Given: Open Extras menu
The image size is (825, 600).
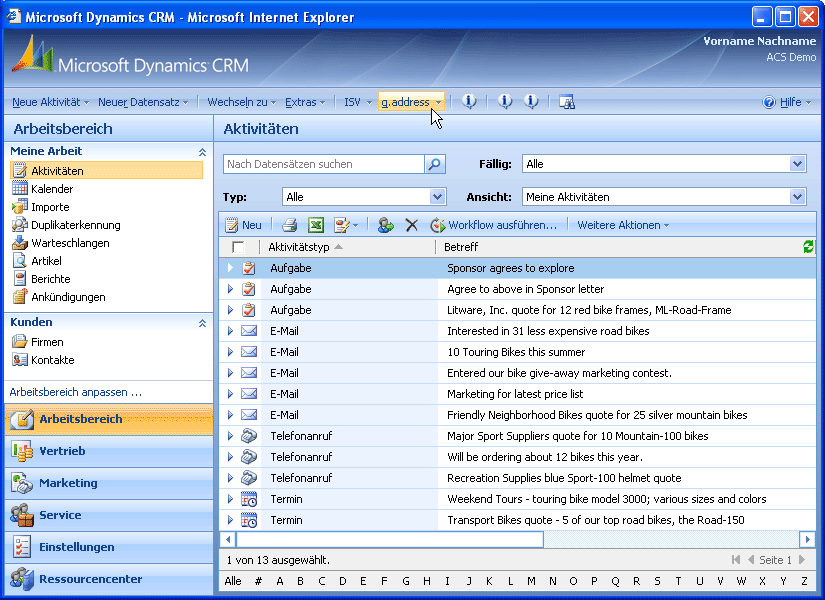Looking at the screenshot, I should click(x=305, y=102).
